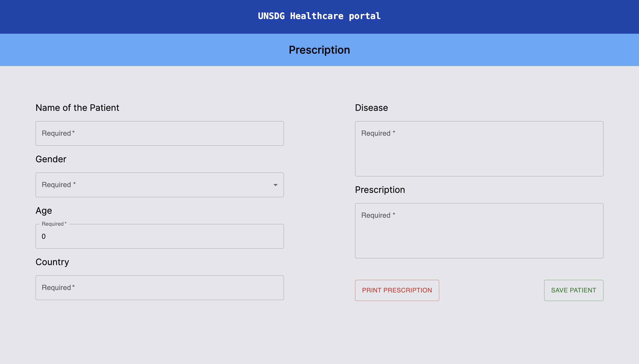
Task: Click the Required placeholder inside Country field
Action: 58,288
